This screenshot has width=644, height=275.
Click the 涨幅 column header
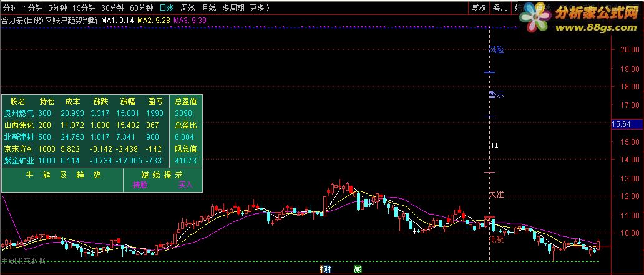click(127, 102)
